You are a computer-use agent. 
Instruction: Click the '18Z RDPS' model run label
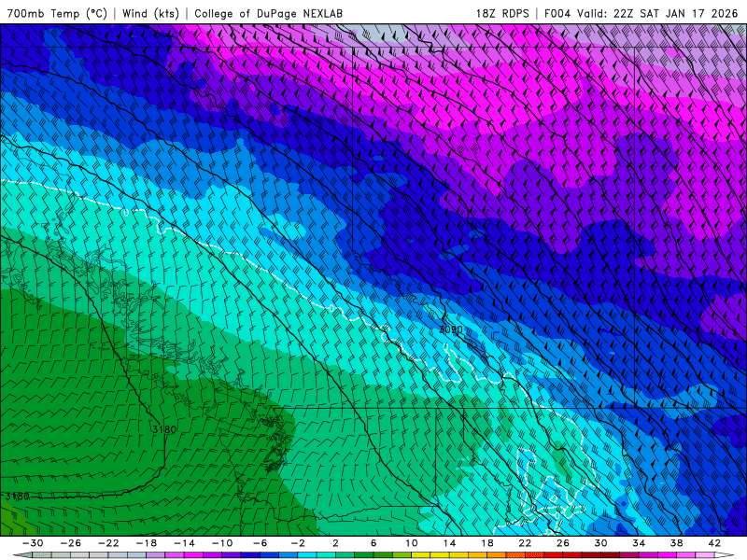point(502,13)
